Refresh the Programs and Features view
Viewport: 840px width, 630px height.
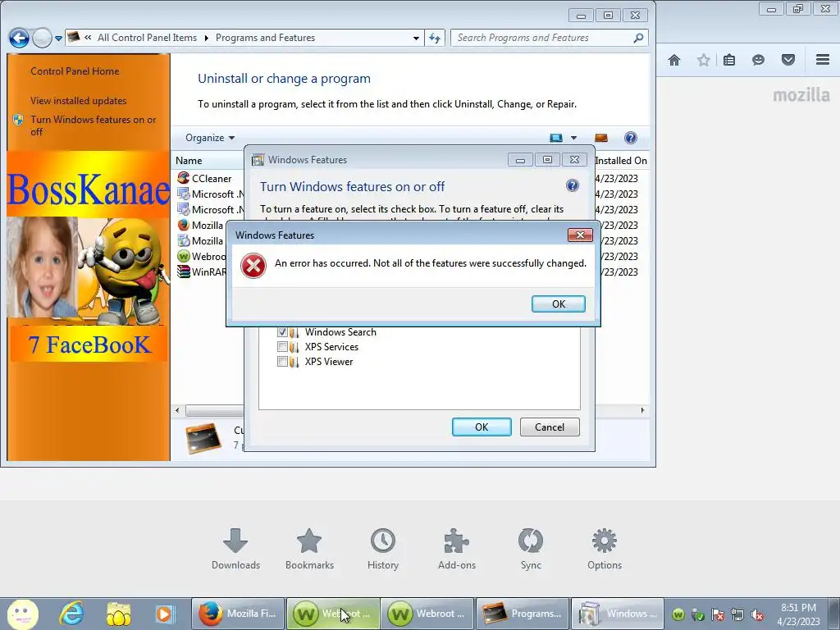pyautogui.click(x=435, y=38)
